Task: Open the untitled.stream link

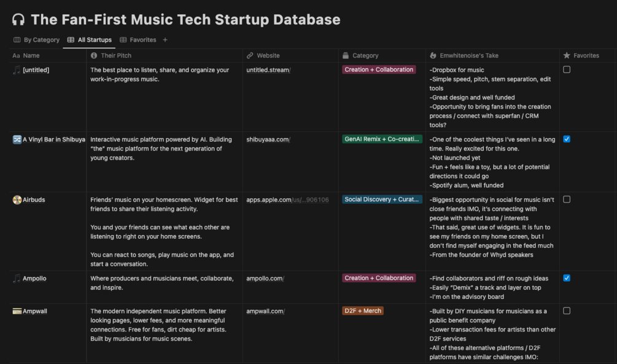Action: coord(268,70)
